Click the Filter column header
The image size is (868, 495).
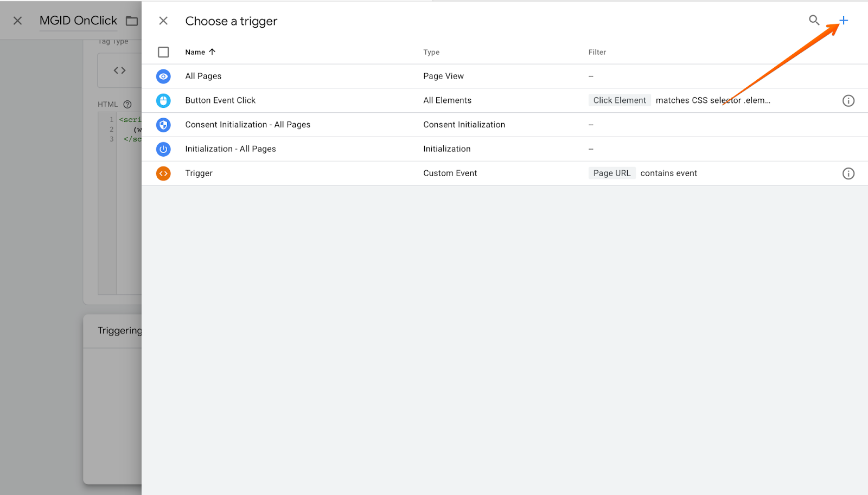[597, 52]
